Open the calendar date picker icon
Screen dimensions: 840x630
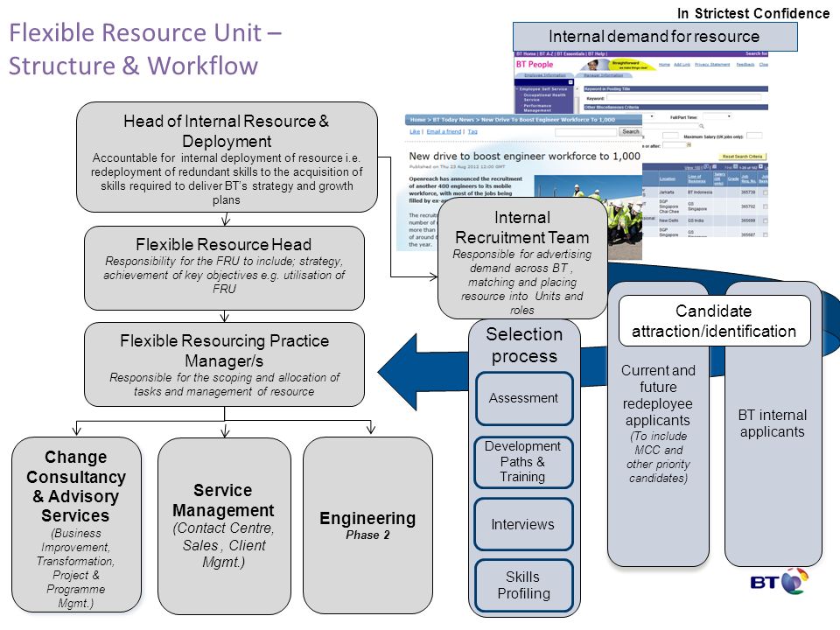689,144
